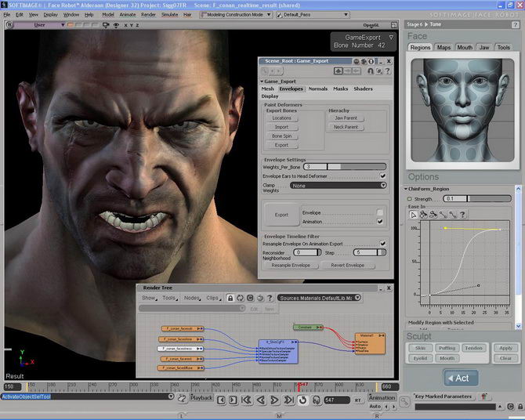This screenshot has height=420, width=525.
Task: Click the help button beside Stage 6 Tune
Action: pyautogui.click(x=516, y=25)
